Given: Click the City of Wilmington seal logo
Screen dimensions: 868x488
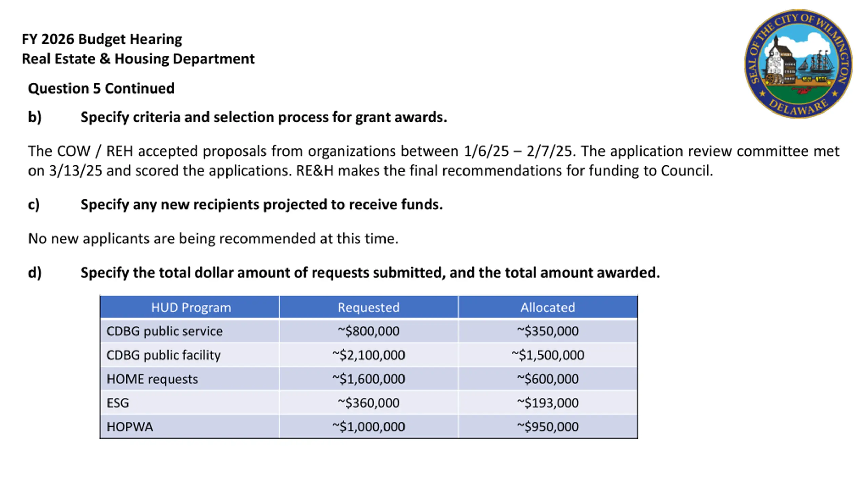Looking at the screenshot, I should [x=798, y=64].
